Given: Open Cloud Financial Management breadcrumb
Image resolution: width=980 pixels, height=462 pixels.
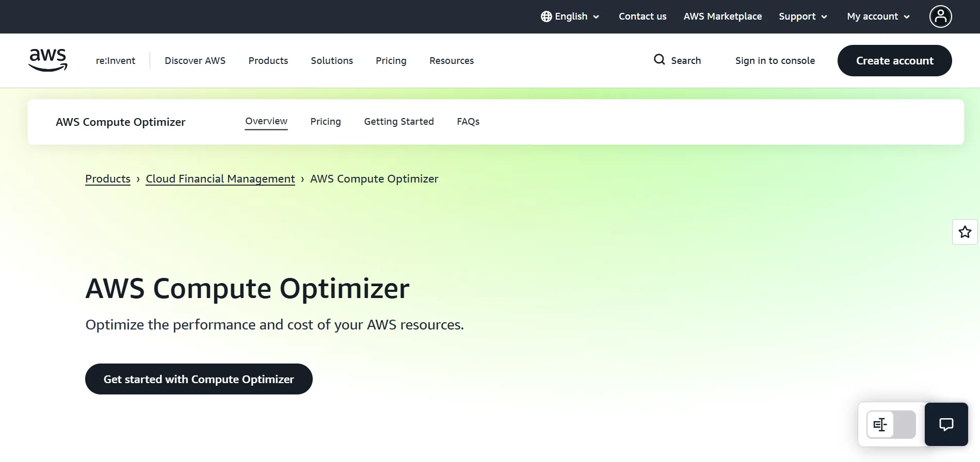Looking at the screenshot, I should tap(220, 179).
